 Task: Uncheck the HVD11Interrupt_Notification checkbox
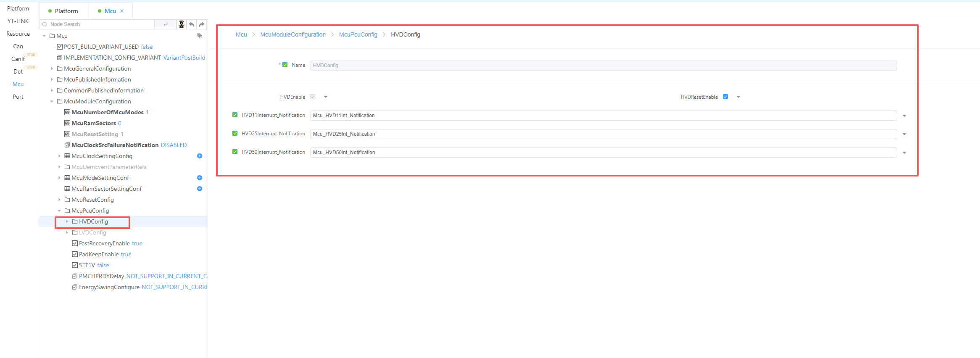click(235, 115)
